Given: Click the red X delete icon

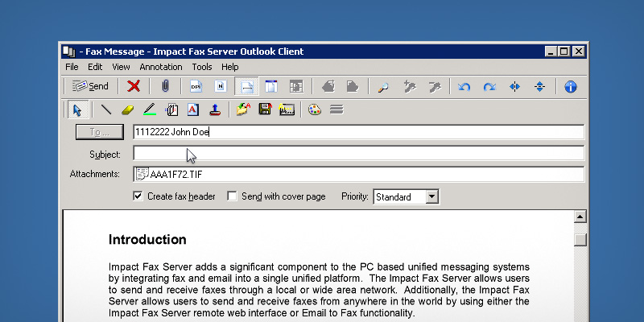Looking at the screenshot, I should 134,86.
